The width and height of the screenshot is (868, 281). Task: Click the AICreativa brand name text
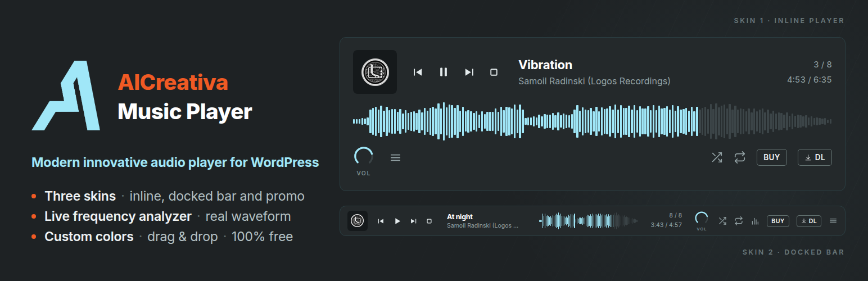tap(173, 83)
